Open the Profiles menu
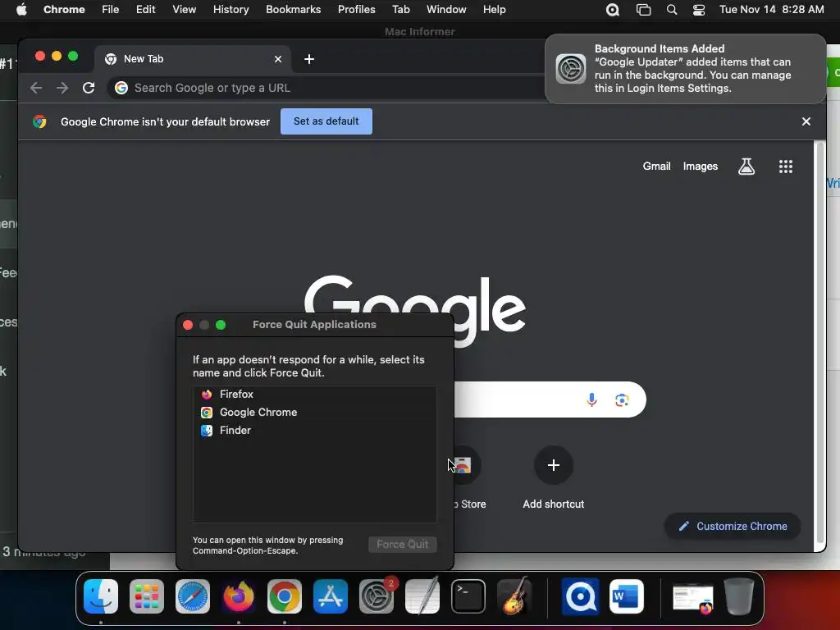 click(x=356, y=10)
